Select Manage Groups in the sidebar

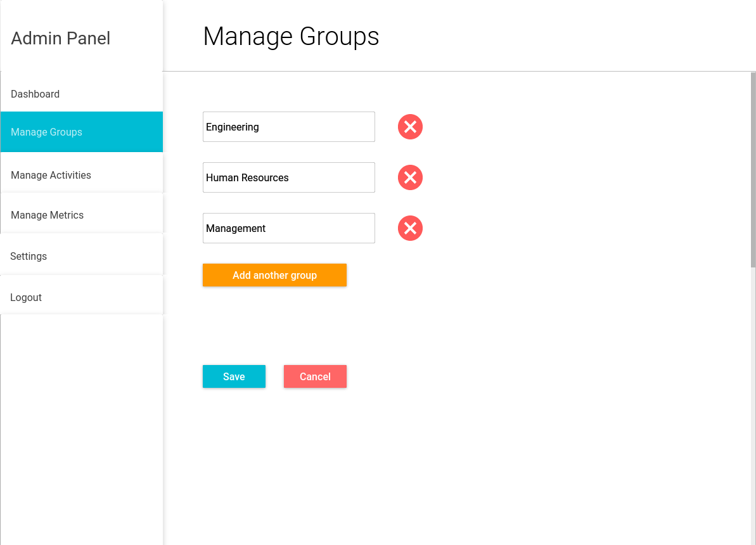point(47,132)
